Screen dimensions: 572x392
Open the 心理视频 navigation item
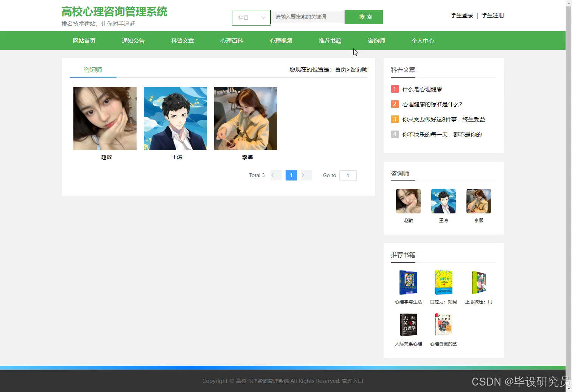(x=281, y=41)
